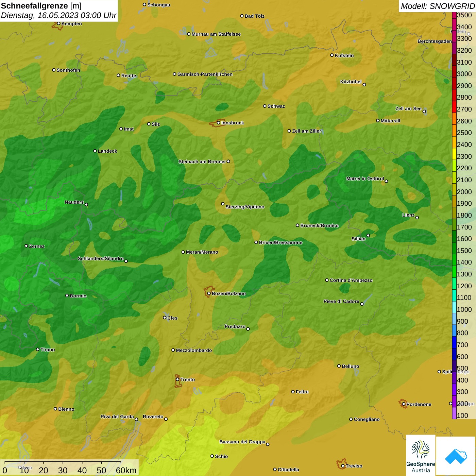The width and height of the screenshot is (476, 476).
Task: Click the Conegliano label
Action: click(x=367, y=419)
